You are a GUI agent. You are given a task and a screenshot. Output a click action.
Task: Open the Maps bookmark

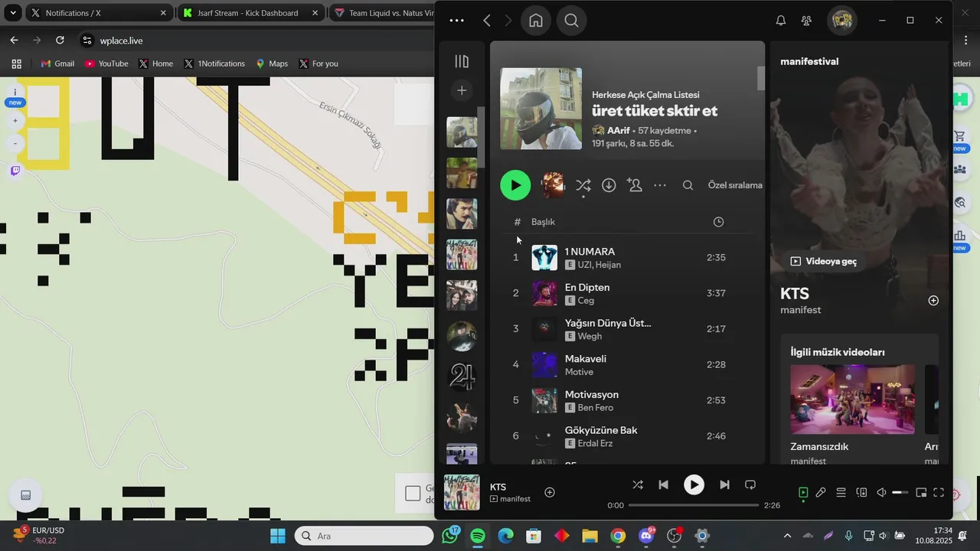coord(272,64)
